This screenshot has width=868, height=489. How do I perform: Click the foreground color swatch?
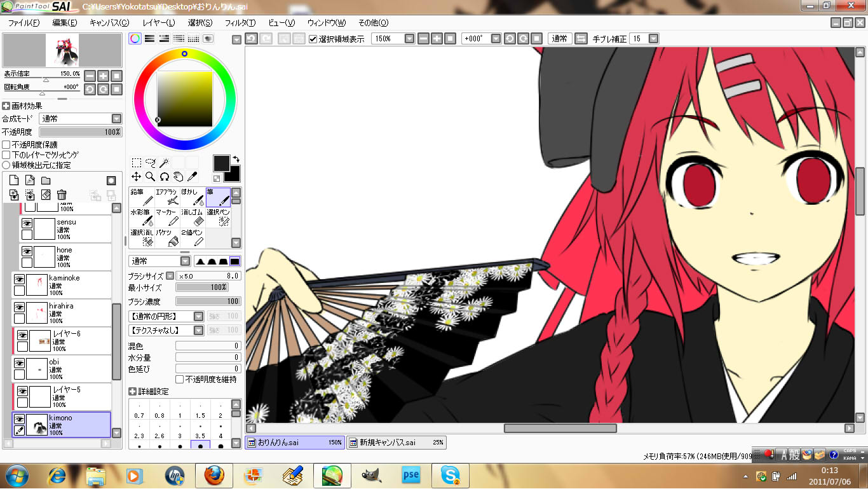click(221, 163)
